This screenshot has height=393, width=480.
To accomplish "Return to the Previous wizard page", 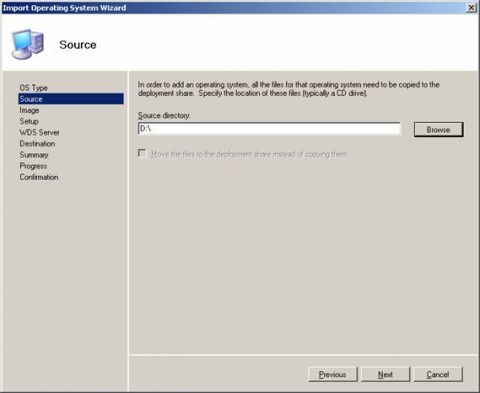I will pos(333,374).
